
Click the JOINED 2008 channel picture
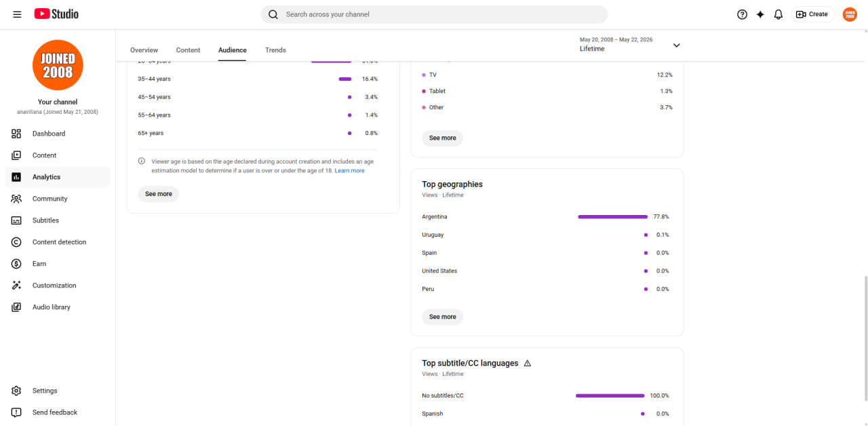click(x=58, y=65)
